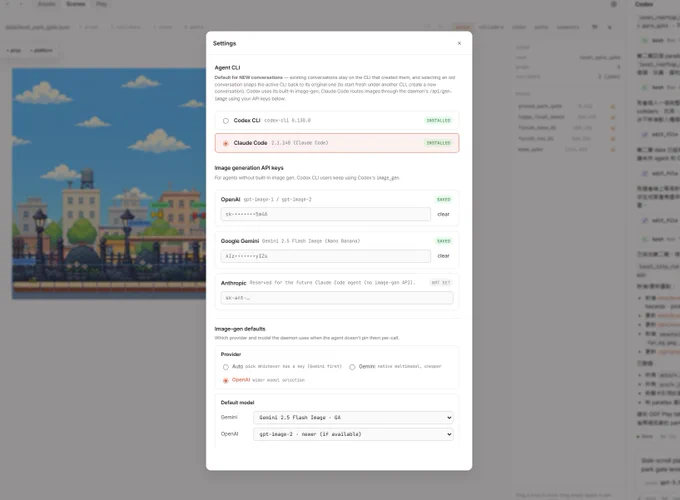Open the Gemini default model dropdown
This screenshot has height=500, width=680.
click(353, 418)
